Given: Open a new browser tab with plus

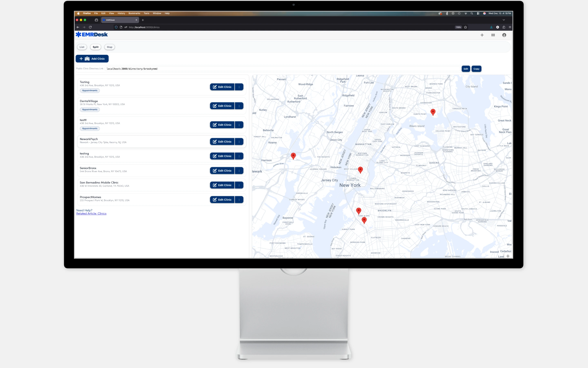Looking at the screenshot, I should pyautogui.click(x=143, y=20).
